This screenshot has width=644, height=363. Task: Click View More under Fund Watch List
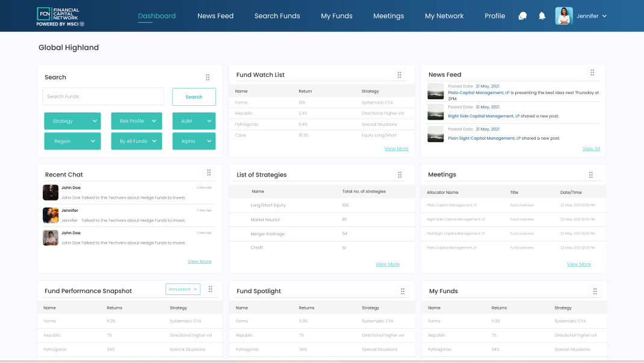pyautogui.click(x=396, y=149)
